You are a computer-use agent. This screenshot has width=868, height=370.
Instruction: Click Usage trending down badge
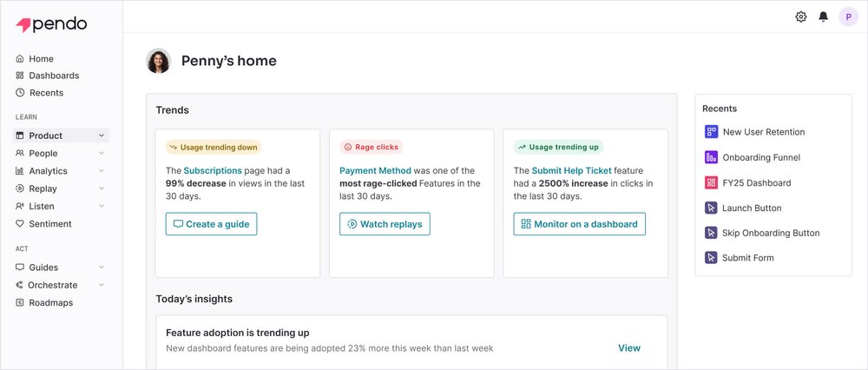pos(214,148)
